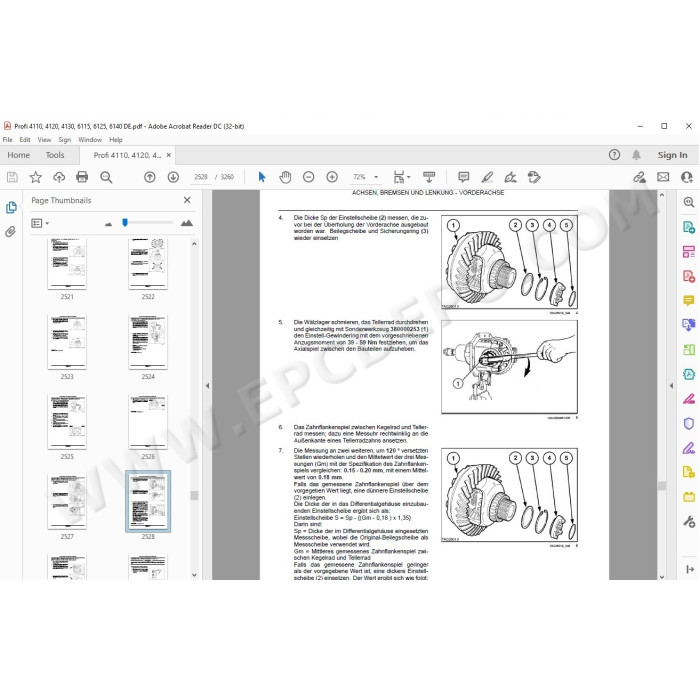Select page 2527 thumbnail
The width and height of the screenshot is (700, 700).
(67, 502)
